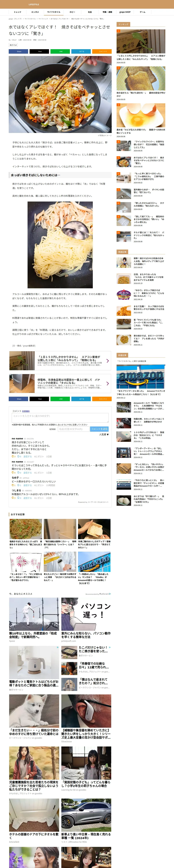Open the 補聴器や集音器 earphone ad
174x868 pixels.
[x=86, y=718]
